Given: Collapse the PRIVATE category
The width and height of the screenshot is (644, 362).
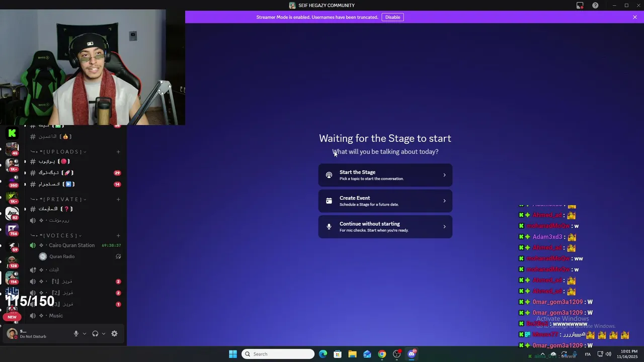Looking at the screenshot, I should point(57,199).
